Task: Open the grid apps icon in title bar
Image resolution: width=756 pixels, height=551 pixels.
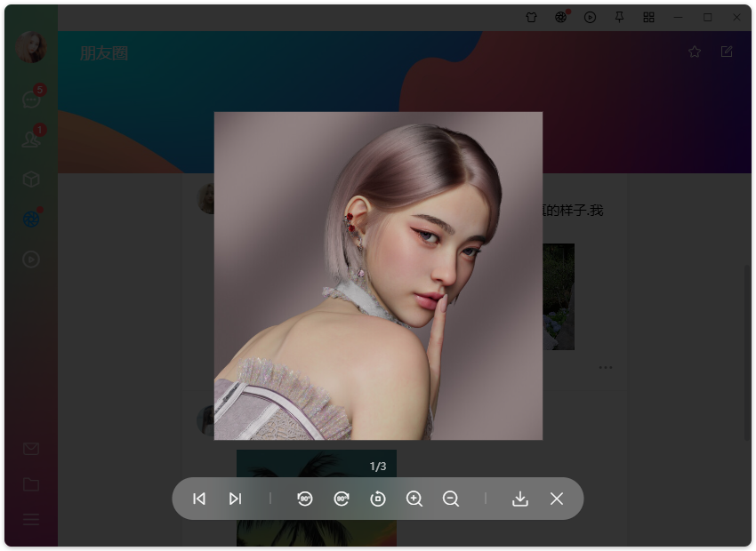Action: (x=649, y=18)
